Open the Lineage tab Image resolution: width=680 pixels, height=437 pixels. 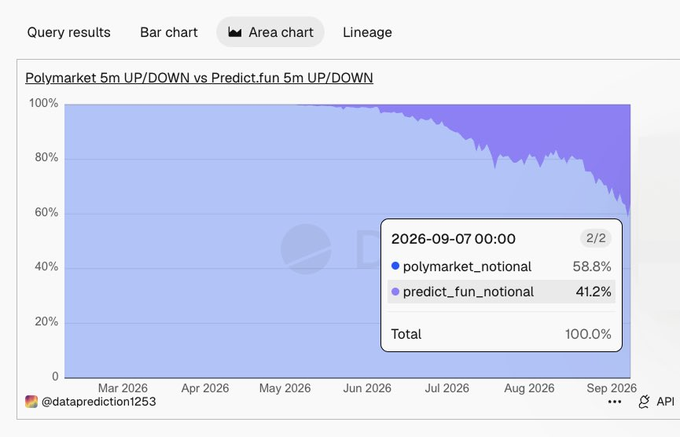pyautogui.click(x=367, y=33)
